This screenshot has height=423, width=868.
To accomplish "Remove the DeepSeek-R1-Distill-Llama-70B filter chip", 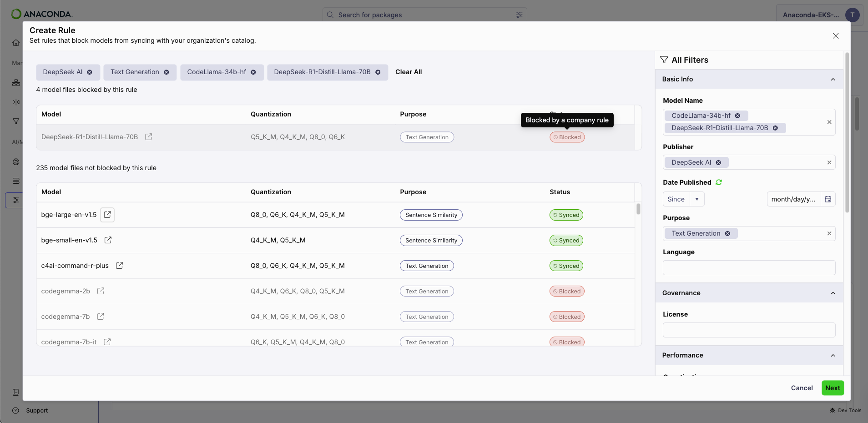I will 378,72.
